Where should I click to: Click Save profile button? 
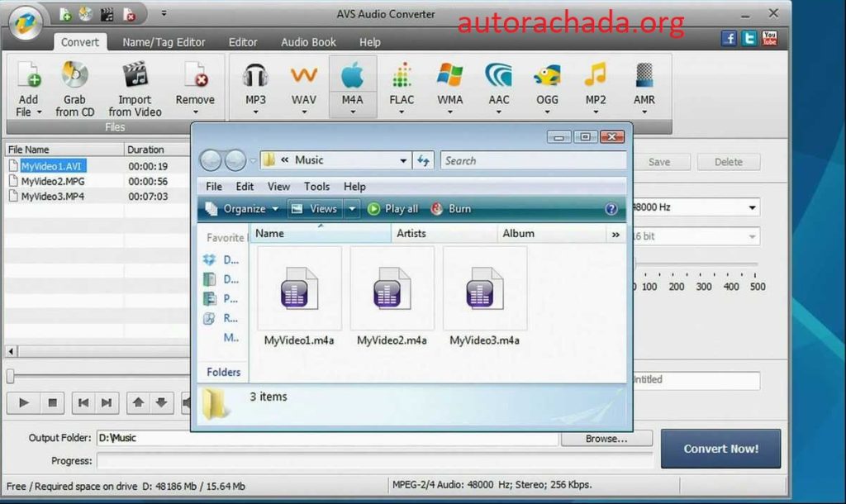pos(658,162)
